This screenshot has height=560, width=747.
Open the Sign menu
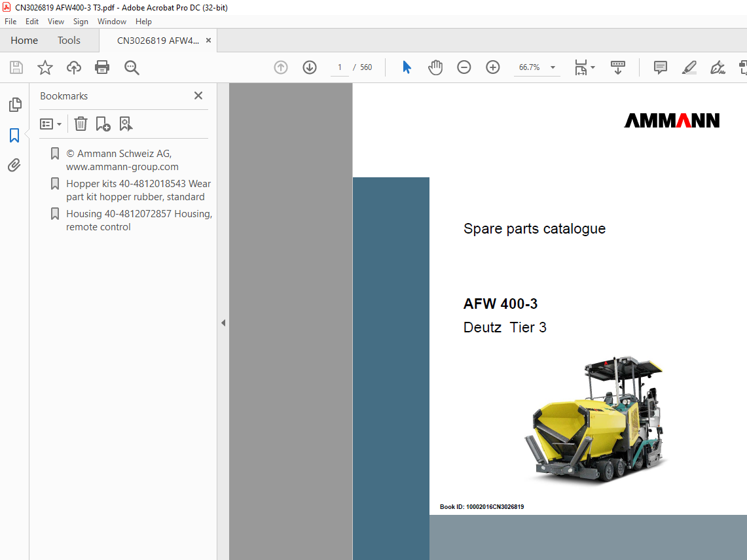click(81, 22)
